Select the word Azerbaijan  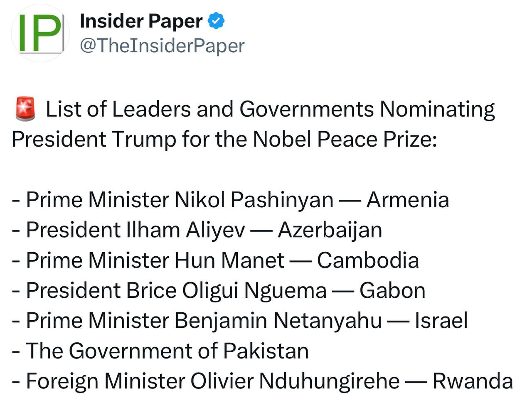click(x=330, y=230)
